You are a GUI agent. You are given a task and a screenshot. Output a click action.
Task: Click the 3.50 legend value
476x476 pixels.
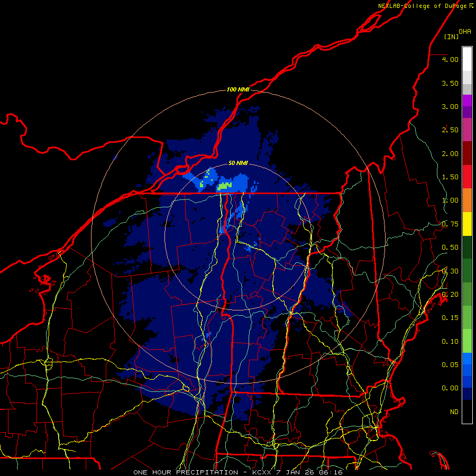pos(450,83)
